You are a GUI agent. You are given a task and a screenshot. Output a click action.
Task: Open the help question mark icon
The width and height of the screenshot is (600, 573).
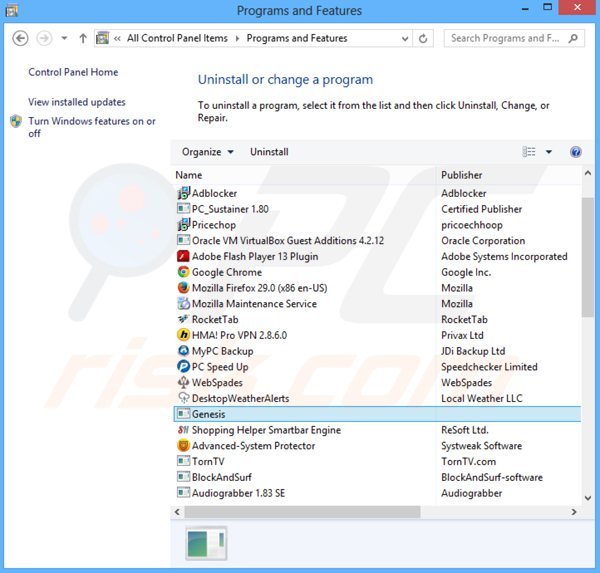(x=576, y=152)
